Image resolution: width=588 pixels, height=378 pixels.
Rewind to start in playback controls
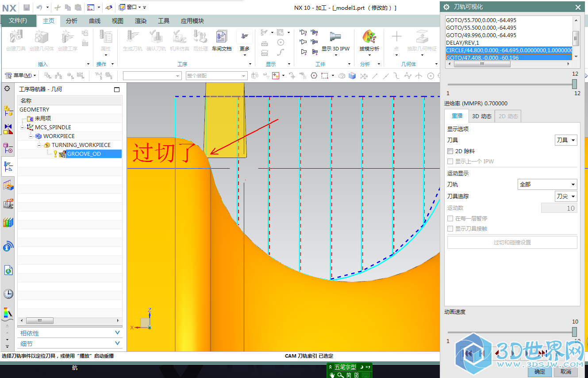coord(466,353)
